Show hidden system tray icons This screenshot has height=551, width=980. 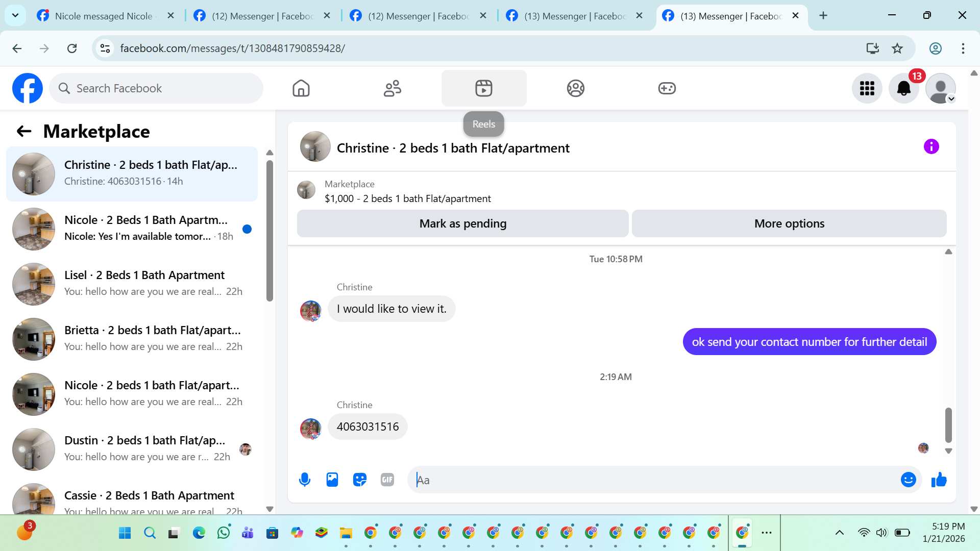pyautogui.click(x=839, y=533)
